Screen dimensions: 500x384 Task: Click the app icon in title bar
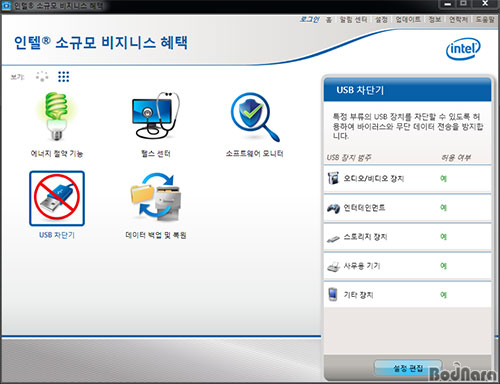(x=6, y=6)
